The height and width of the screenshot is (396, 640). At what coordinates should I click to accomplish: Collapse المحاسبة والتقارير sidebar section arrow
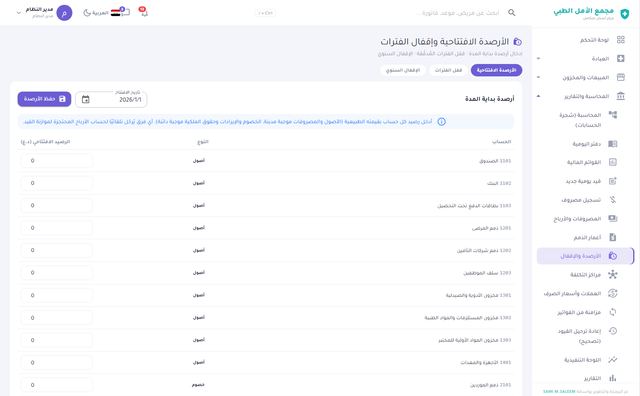click(x=538, y=96)
